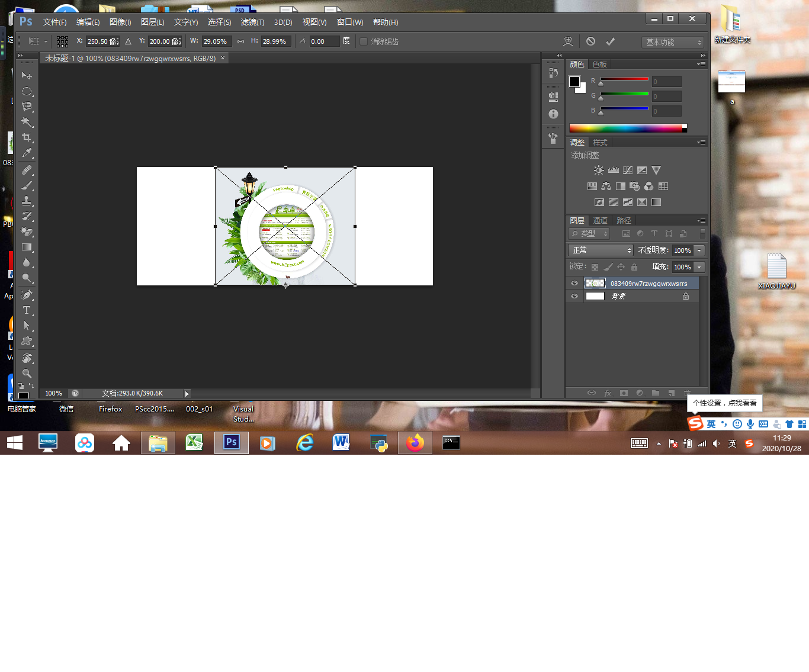
Task: Select the Move tool
Action: (27, 76)
